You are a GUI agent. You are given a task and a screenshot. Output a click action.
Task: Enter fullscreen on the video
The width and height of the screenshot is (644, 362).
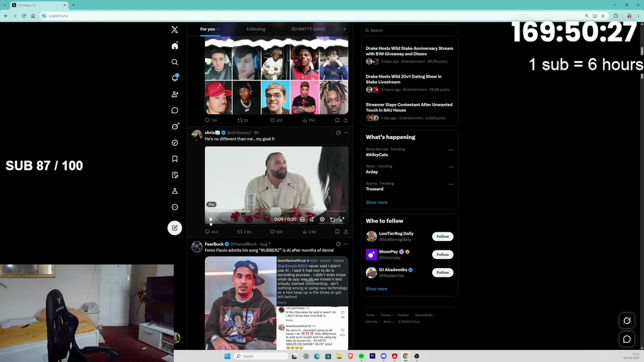(342, 219)
